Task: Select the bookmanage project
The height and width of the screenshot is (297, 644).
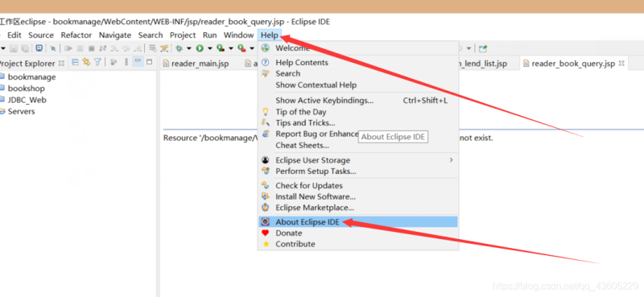Action: pyautogui.click(x=31, y=76)
